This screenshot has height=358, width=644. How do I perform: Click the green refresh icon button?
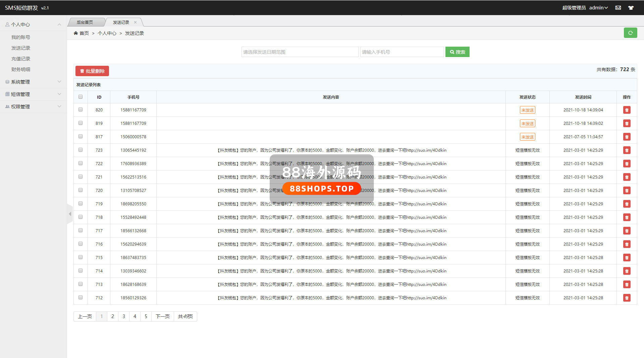630,33
